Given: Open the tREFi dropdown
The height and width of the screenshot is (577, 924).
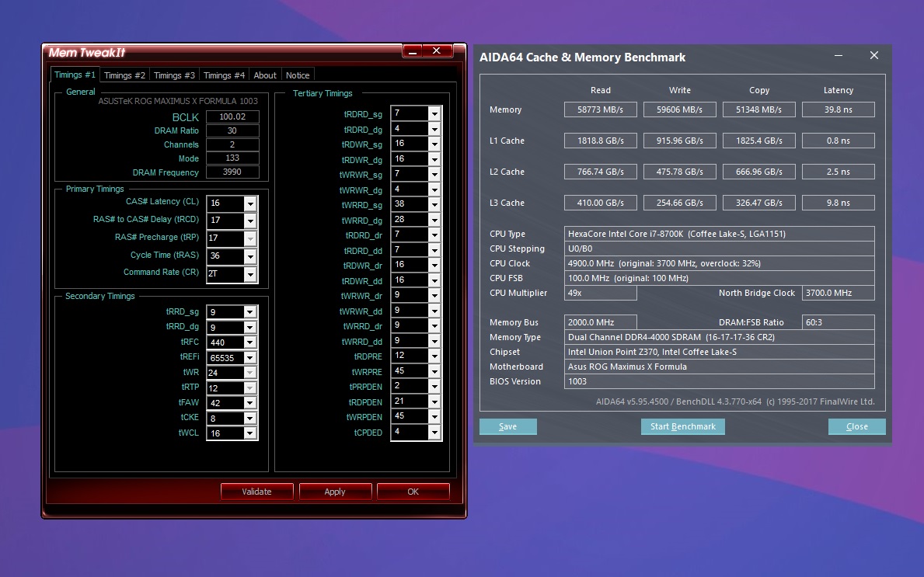Looking at the screenshot, I should (250, 357).
